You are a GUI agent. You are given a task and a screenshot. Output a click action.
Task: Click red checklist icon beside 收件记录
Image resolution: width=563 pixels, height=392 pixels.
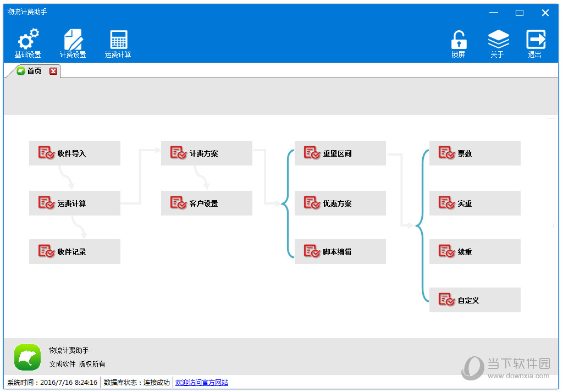coord(46,251)
